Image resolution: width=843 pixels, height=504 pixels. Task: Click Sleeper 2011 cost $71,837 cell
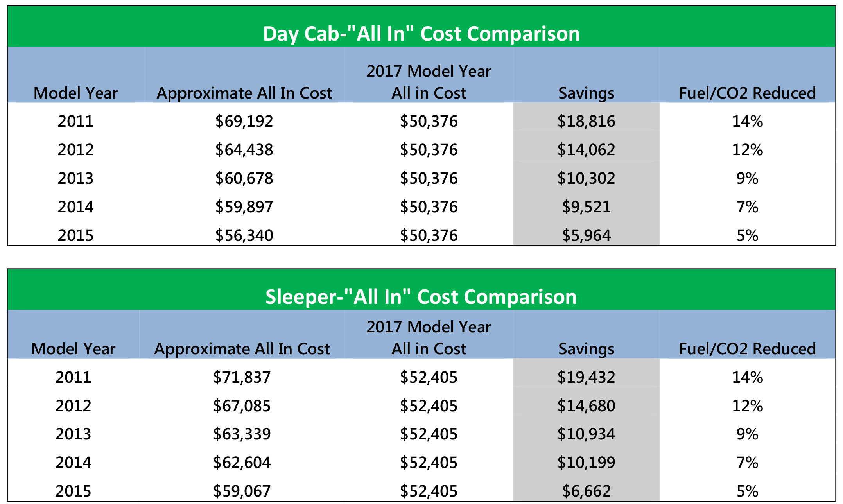tap(242, 377)
